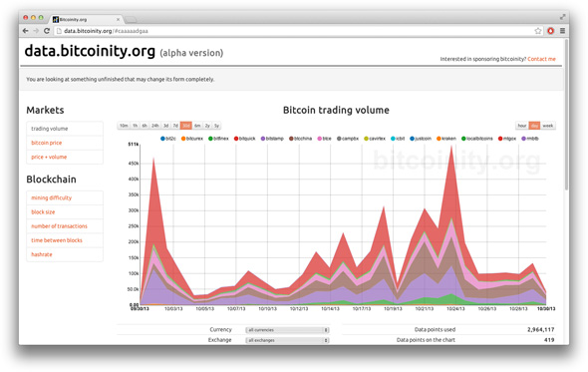The width and height of the screenshot is (588, 372).
Task: Toggle the rmbtb legend series
Action: 530,139
